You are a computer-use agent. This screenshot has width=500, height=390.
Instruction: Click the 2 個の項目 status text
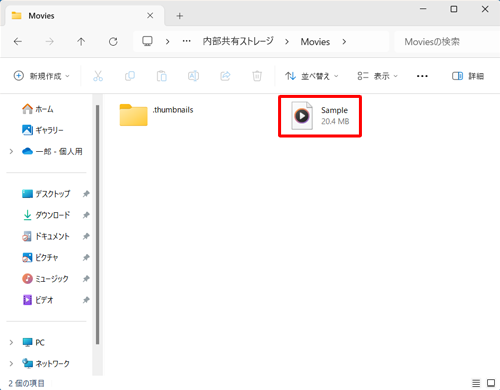[26, 383]
